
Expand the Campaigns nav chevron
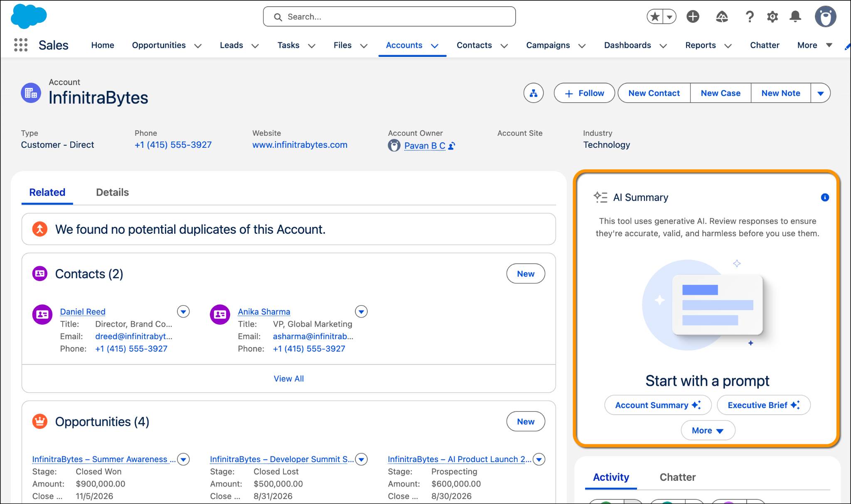[x=582, y=46]
